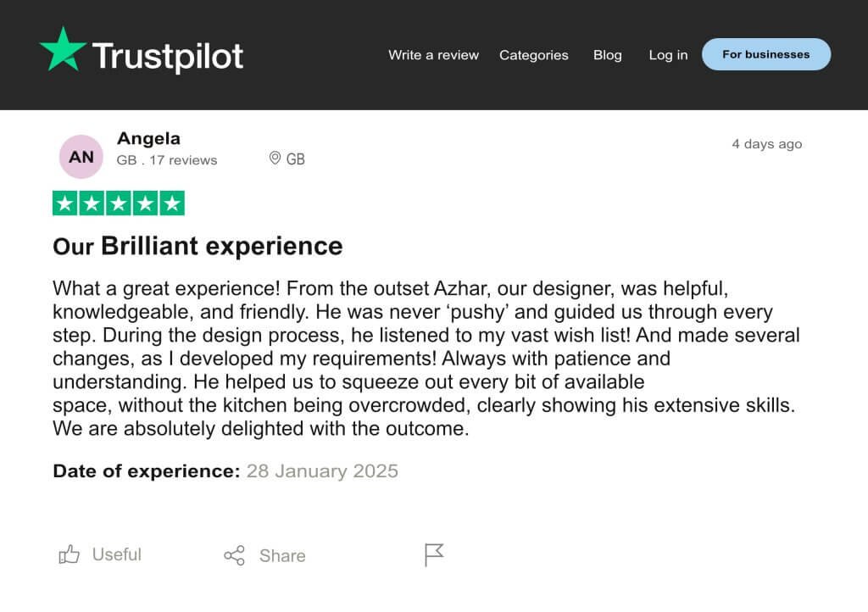Open the Blog section
868x612 pixels.
click(607, 54)
